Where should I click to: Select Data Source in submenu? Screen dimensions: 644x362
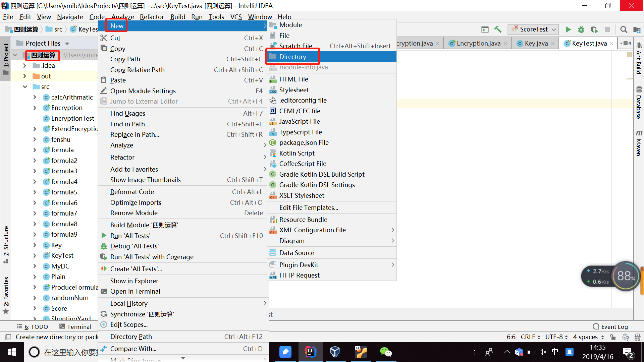pos(331,253)
